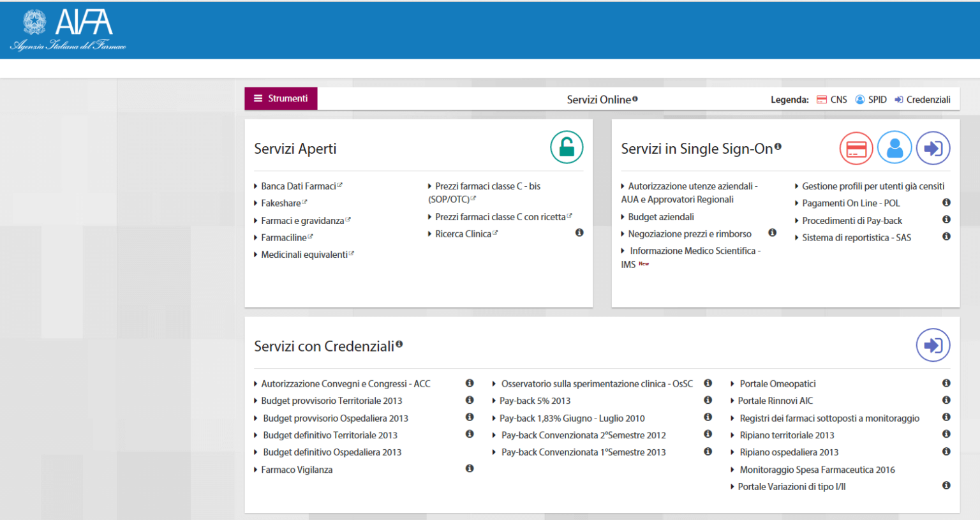Open Pay-back 5% 2013 link

(x=535, y=401)
